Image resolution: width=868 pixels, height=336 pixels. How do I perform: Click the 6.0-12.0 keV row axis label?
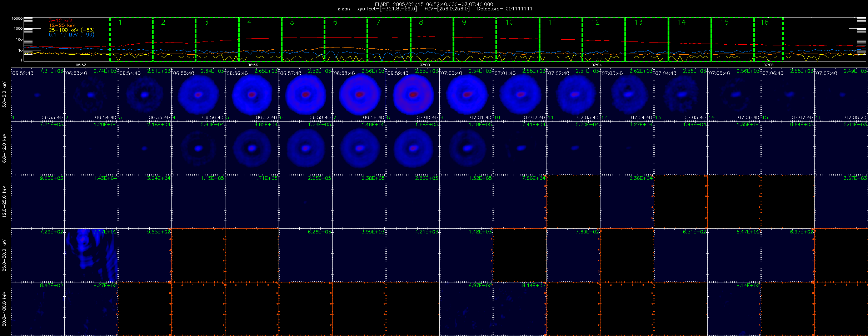point(4,148)
